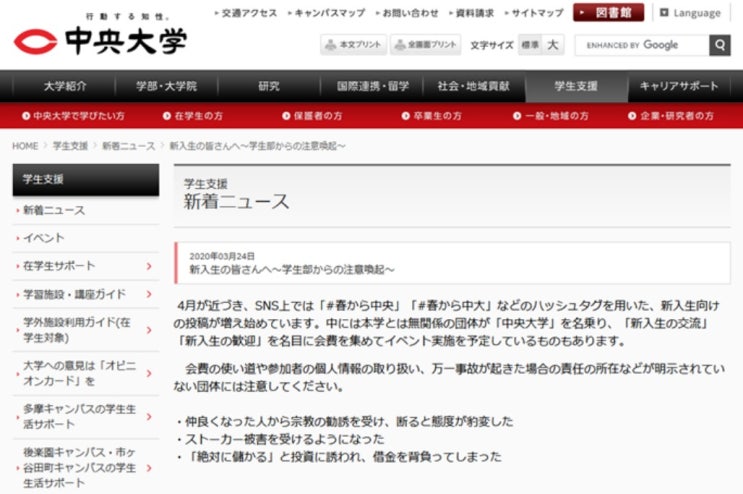
Task: Focus the Google search field
Action: (x=642, y=45)
